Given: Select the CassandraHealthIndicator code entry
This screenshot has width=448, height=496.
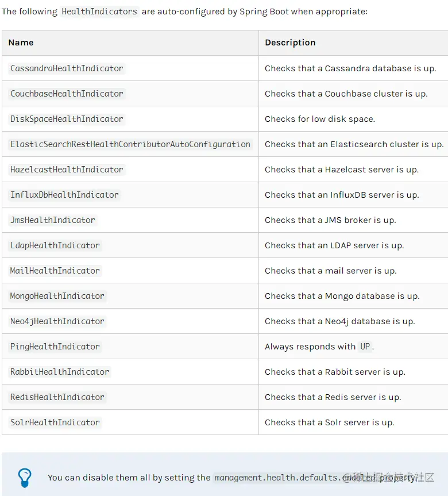Looking at the screenshot, I should (x=67, y=68).
